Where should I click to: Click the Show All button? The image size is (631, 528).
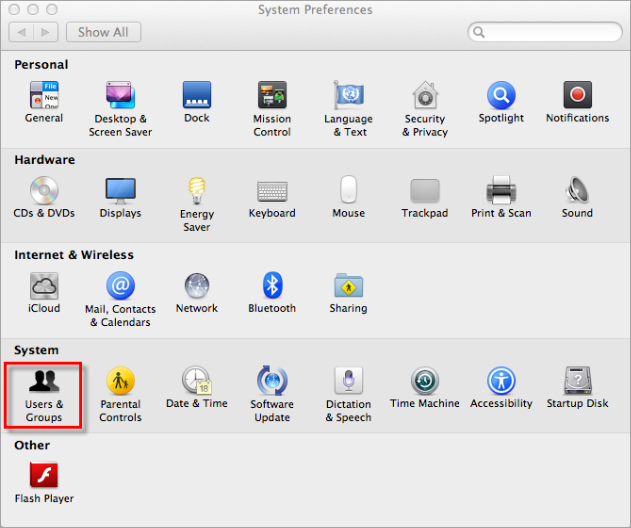point(104,32)
